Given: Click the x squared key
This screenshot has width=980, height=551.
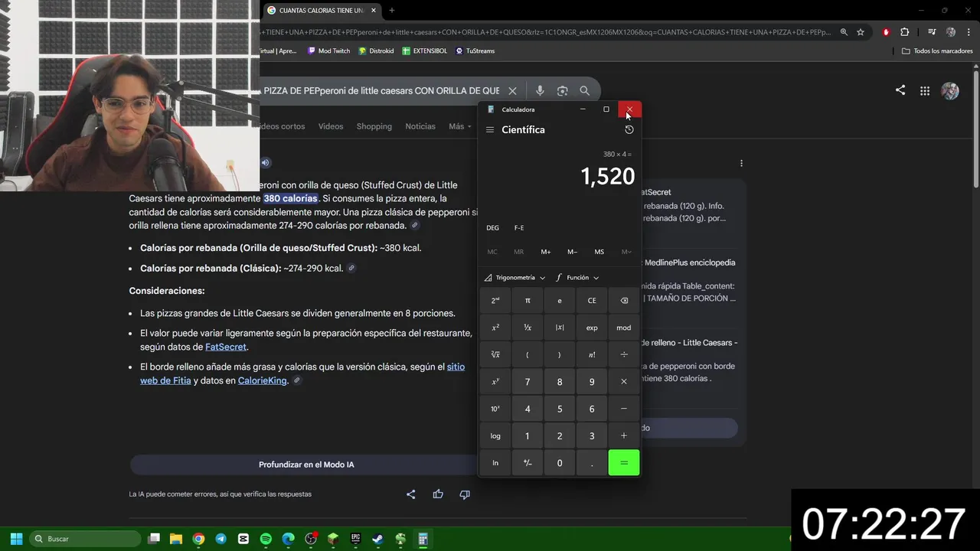Looking at the screenshot, I should tap(495, 328).
